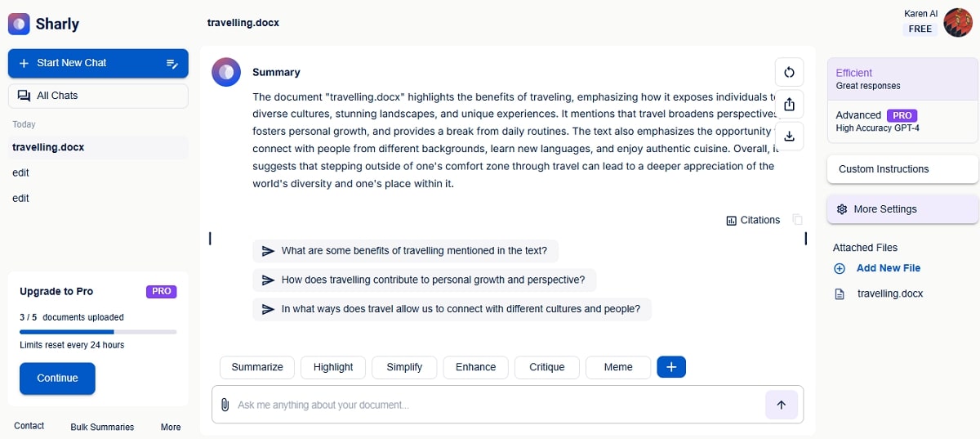Click the documents uploaded progress bar

click(x=98, y=332)
